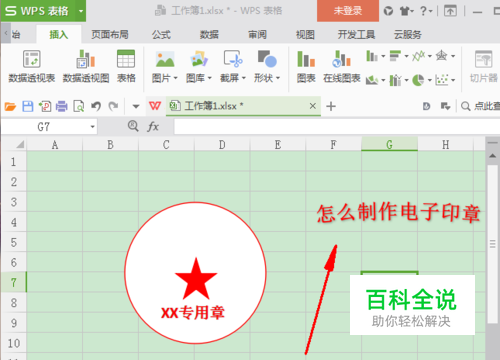Image resolution: width=500 pixels, height=360 pixels.
Task: Click the pie chart type icon
Action: point(418,80)
